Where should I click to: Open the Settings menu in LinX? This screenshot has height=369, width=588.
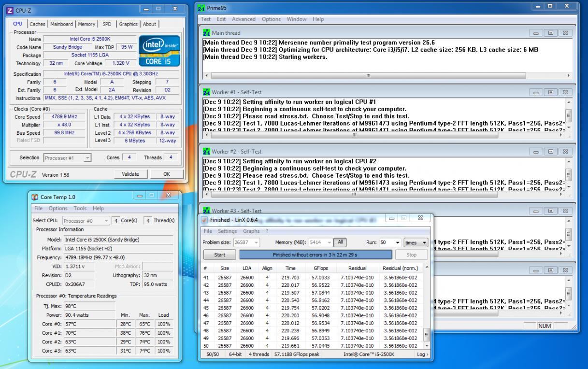[227, 231]
